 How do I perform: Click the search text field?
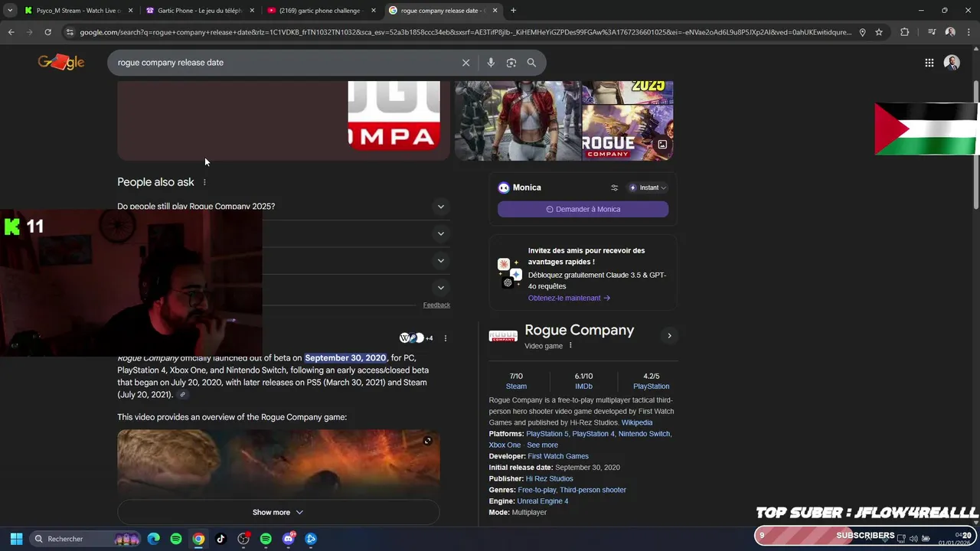coord(283,63)
